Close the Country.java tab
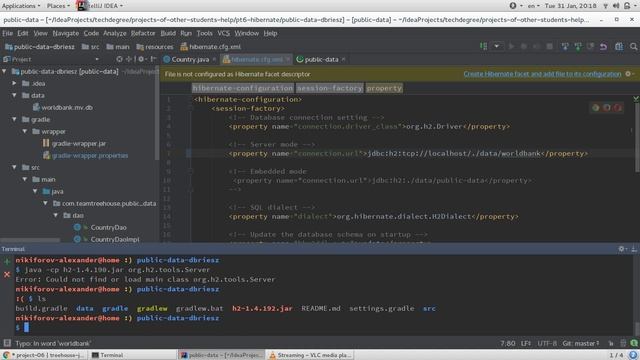This screenshot has width=640, height=360. pyautogui.click(x=214, y=60)
